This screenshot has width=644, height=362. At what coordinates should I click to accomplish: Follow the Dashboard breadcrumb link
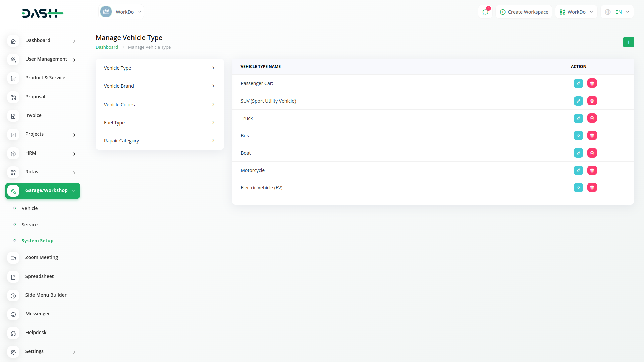click(x=107, y=47)
